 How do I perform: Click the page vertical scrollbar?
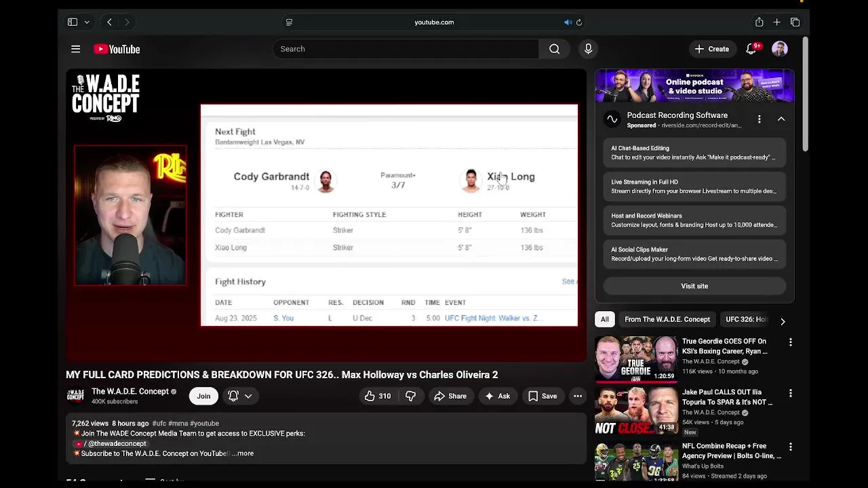tap(805, 95)
